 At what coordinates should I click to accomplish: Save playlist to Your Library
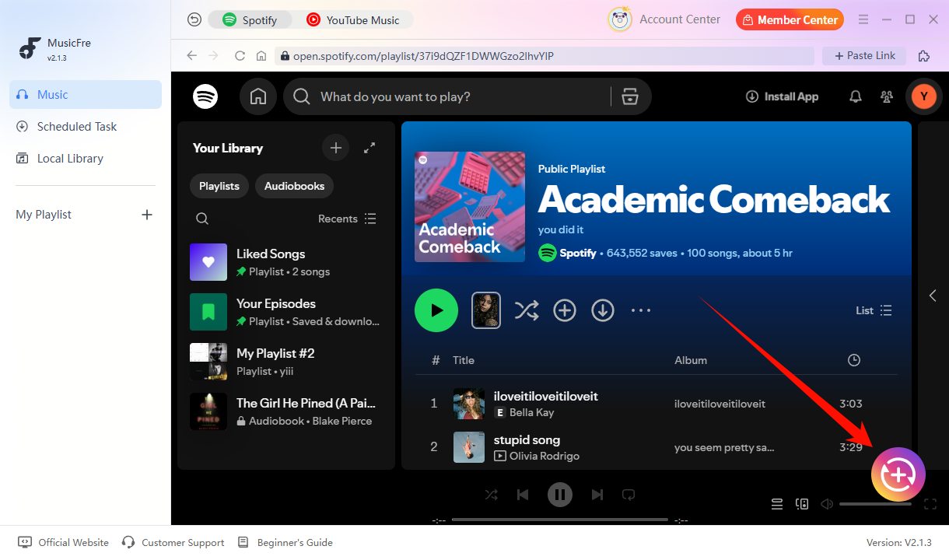click(x=565, y=310)
